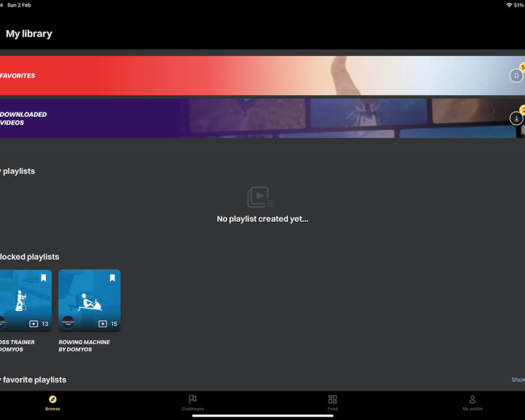
Task: Toggle the yellow 2 badge on Downloaded Videos
Action: coord(523,110)
